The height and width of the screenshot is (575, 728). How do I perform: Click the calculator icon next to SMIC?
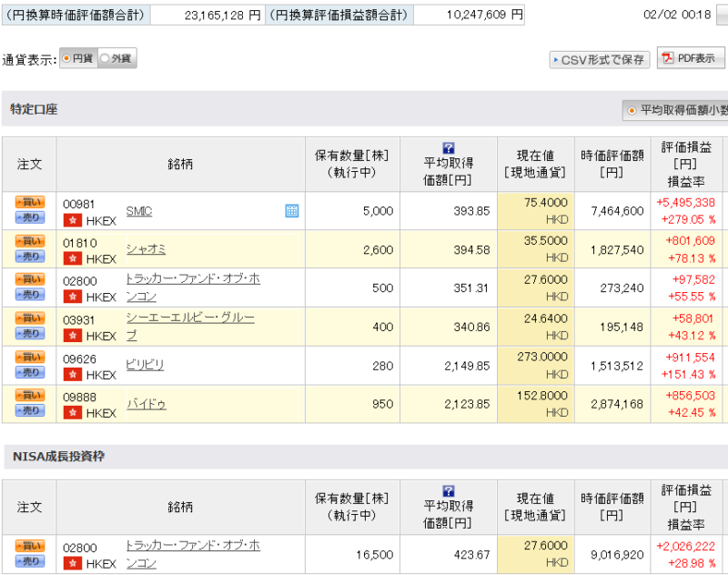click(292, 211)
